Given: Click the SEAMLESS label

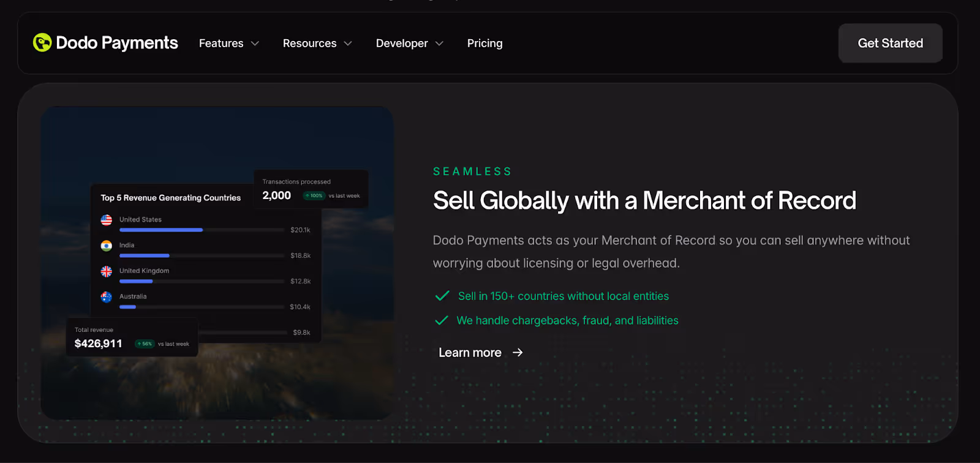Looking at the screenshot, I should tap(472, 171).
